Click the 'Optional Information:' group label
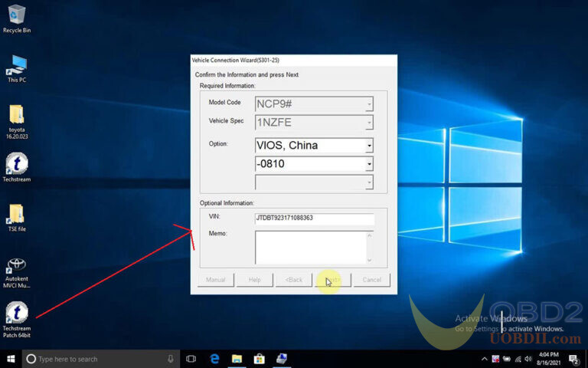This screenshot has height=368, width=588. [227, 202]
